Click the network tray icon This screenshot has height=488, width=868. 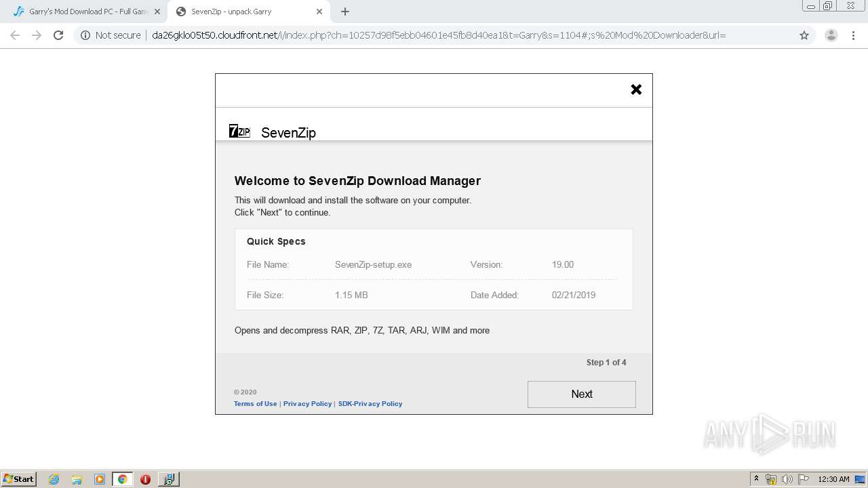[x=771, y=479]
